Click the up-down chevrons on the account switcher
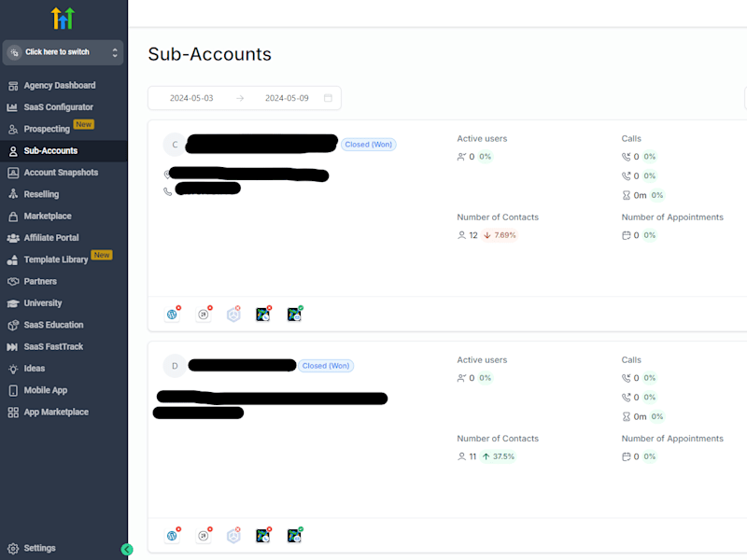Image resolution: width=747 pixels, height=560 pixels. (115, 52)
